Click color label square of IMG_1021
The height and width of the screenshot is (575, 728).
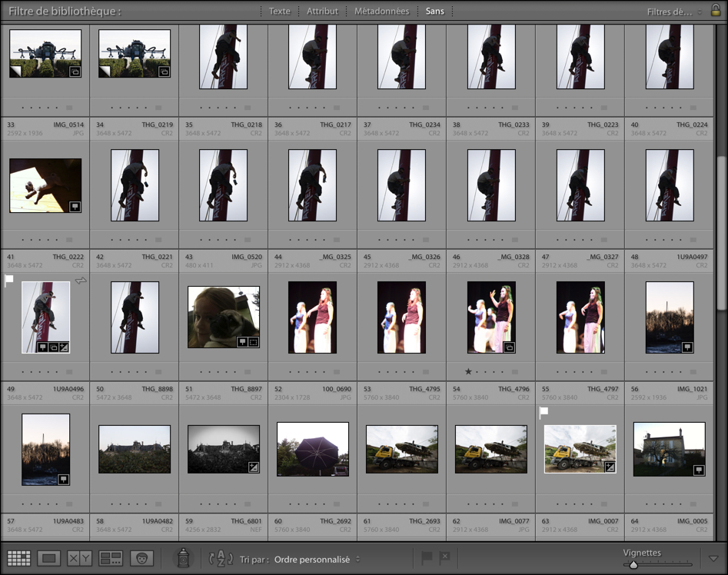click(x=693, y=504)
